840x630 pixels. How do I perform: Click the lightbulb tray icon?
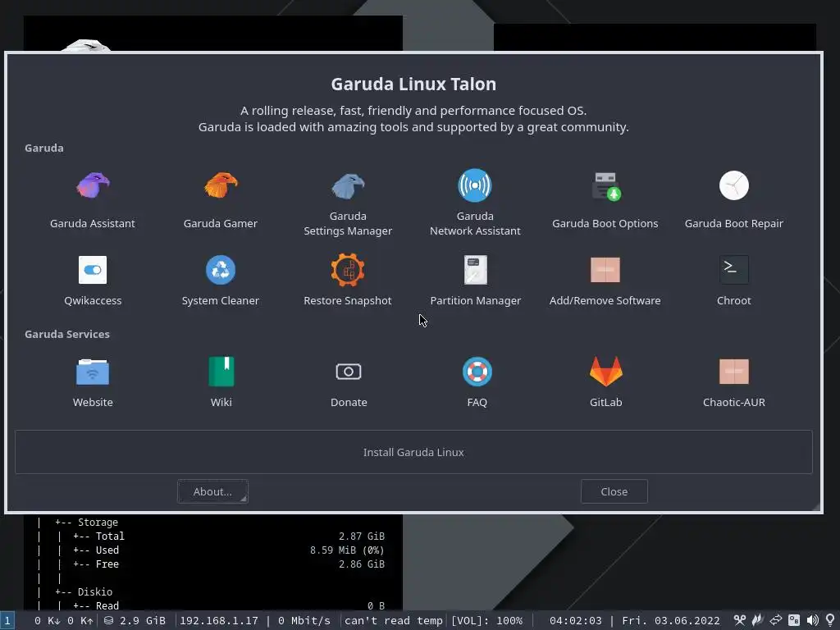(x=830, y=620)
